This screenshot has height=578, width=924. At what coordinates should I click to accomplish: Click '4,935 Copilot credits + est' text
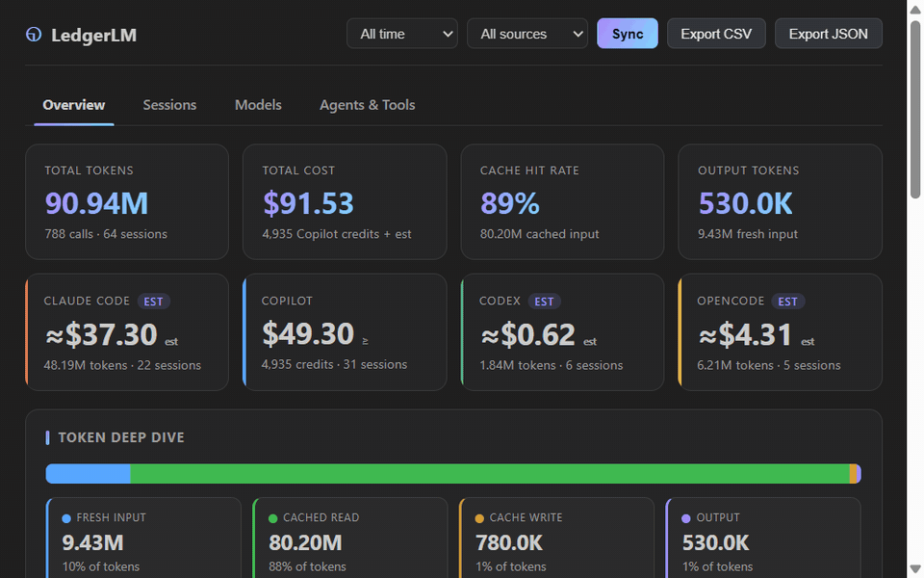pos(337,234)
